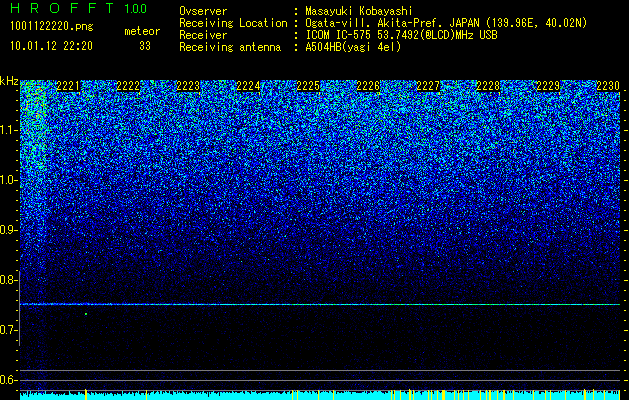Image resolution: width=629 pixels, height=400 pixels.
Task: Click the date stamp 10.01.12 22:20
Action: point(51,46)
